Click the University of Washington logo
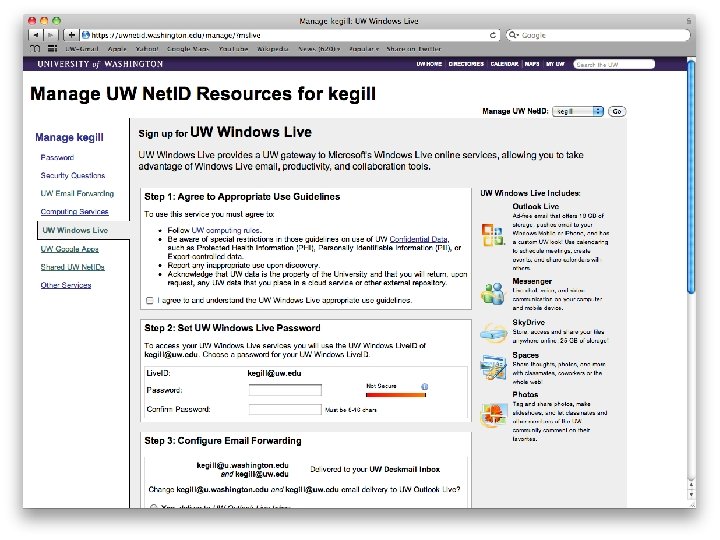The image size is (720, 540). click(x=100, y=64)
